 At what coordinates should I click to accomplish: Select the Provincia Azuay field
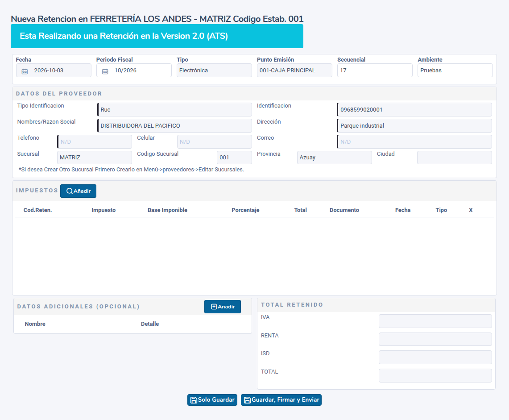[335, 158]
